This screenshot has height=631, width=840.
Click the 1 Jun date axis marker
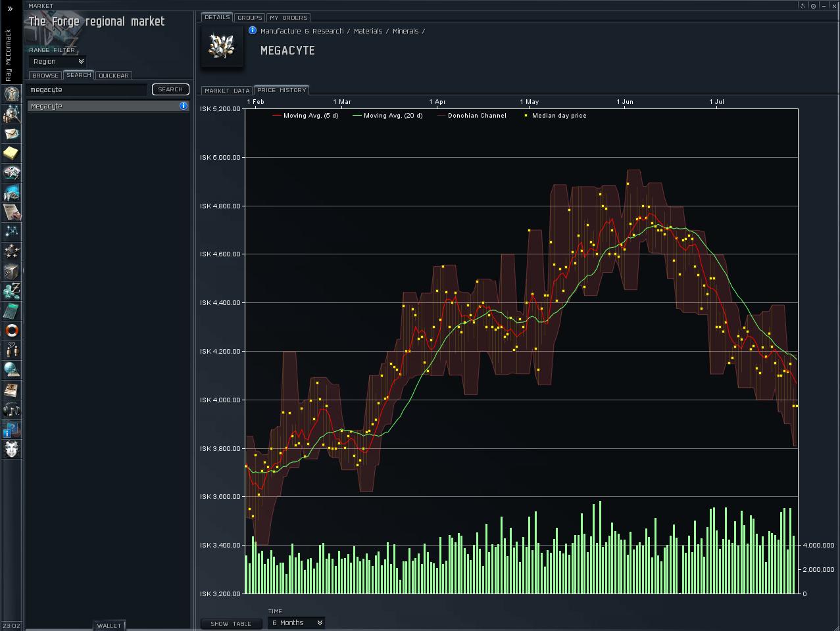[x=625, y=102]
